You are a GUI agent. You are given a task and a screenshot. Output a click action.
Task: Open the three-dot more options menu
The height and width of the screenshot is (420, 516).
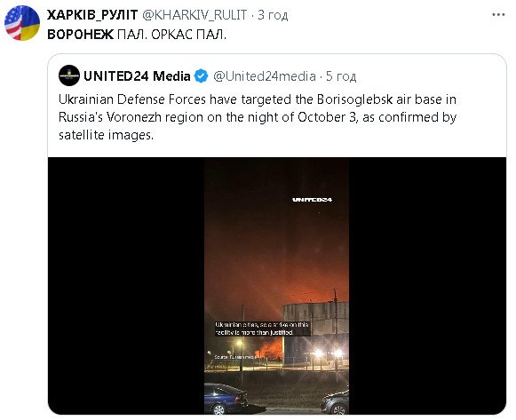point(498,15)
